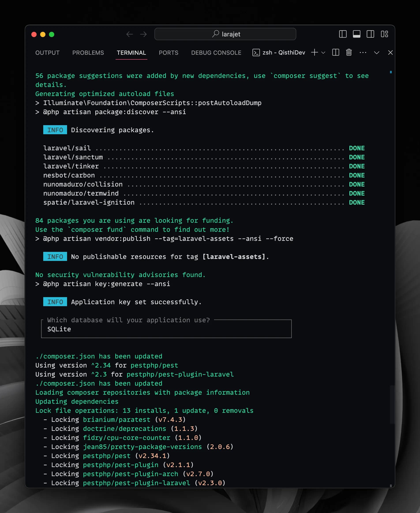The width and height of the screenshot is (420, 513).
Task: Click the magnifier icon in the search bar
Action: (x=215, y=34)
